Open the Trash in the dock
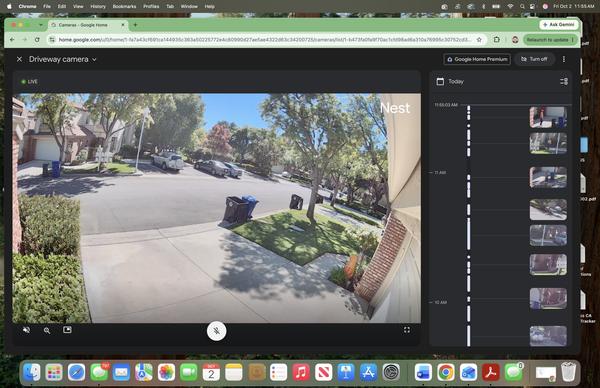This screenshot has height=388, width=600. [569, 372]
